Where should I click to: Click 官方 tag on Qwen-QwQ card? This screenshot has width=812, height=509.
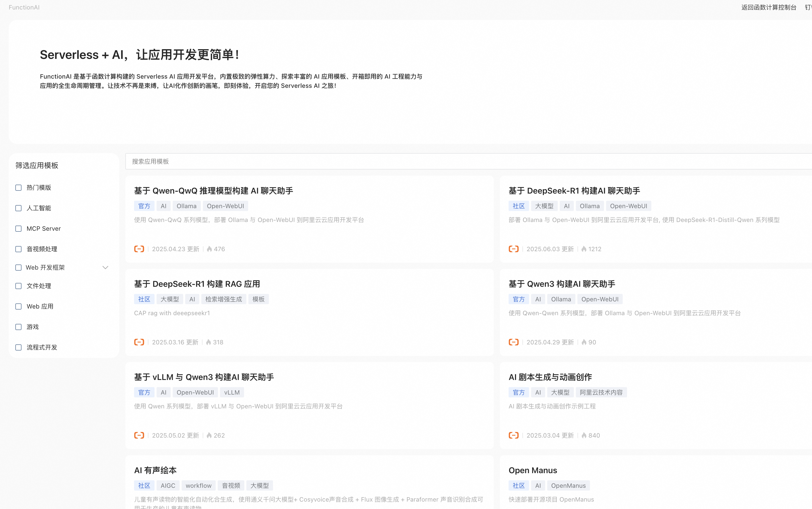point(144,206)
